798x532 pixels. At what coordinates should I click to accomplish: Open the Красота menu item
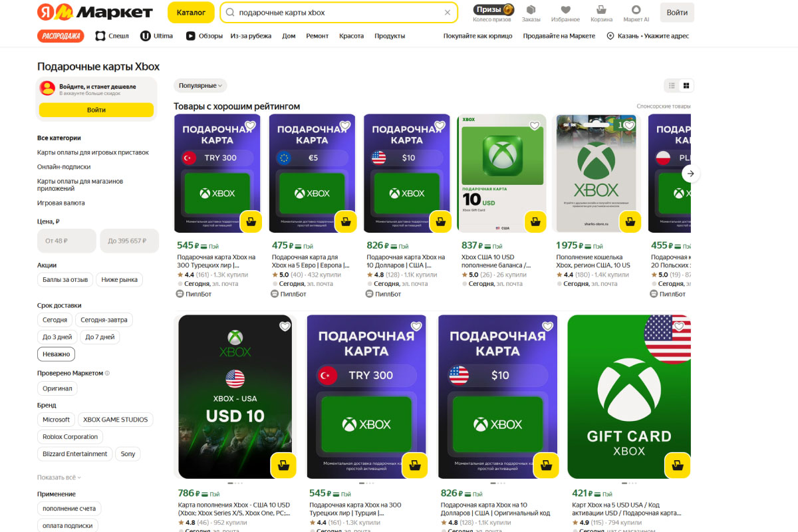[x=351, y=36]
